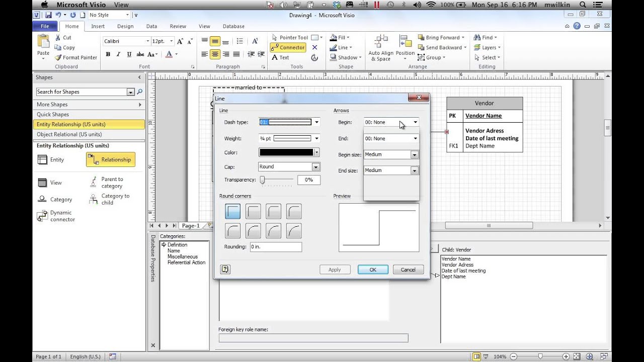This screenshot has height=362, width=644.
Task: Select the Relationship shape in the stencil
Action: tap(110, 159)
